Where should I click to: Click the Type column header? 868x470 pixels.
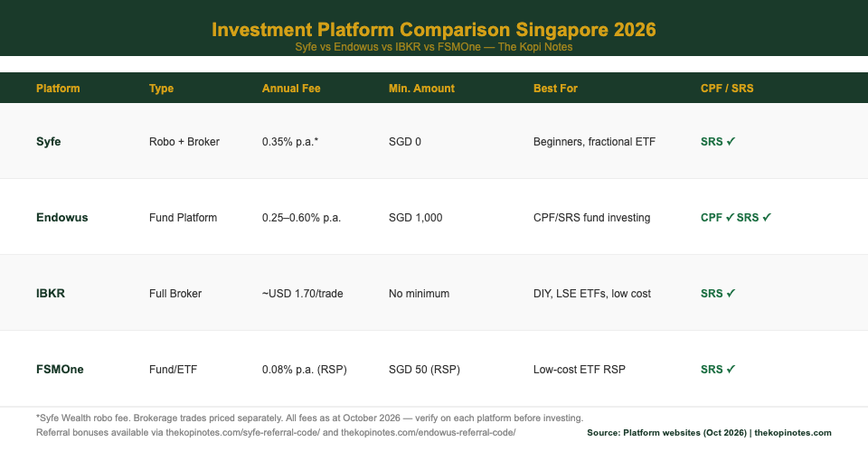161,89
